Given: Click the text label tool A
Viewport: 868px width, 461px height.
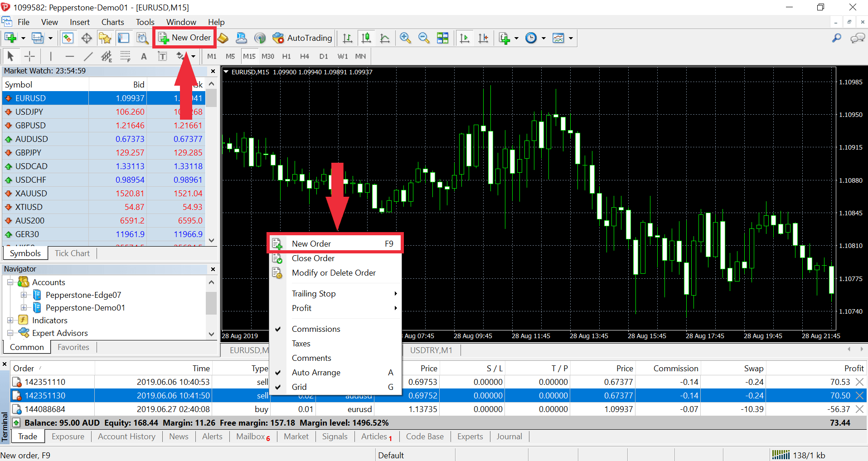Looking at the screenshot, I should tap(144, 56).
